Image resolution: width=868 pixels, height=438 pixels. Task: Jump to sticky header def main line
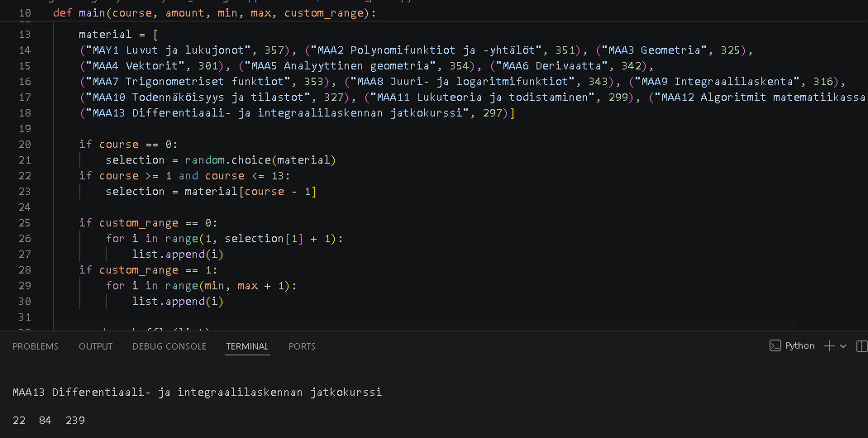(215, 12)
